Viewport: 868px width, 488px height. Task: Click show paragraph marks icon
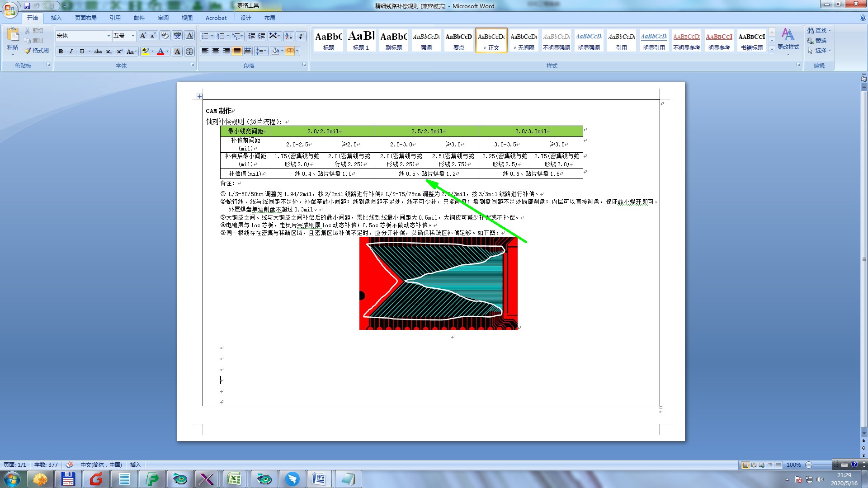pyautogui.click(x=301, y=36)
